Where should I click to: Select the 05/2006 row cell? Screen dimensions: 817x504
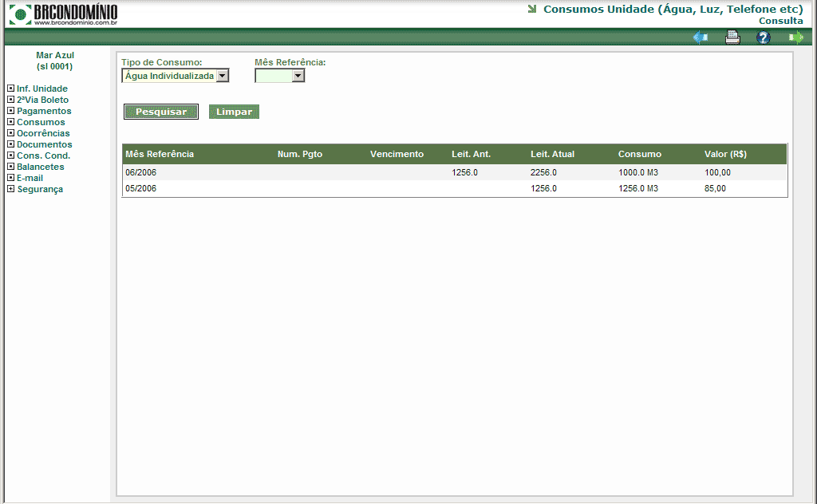click(x=140, y=188)
